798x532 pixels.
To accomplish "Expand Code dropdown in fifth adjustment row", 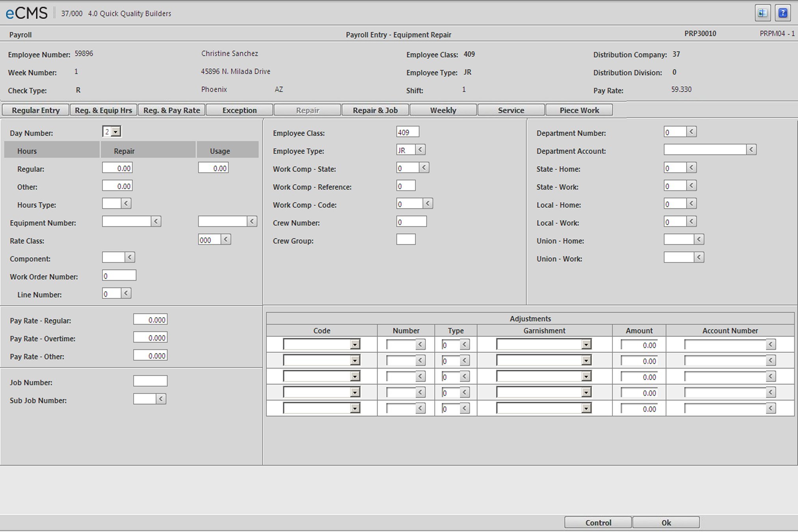I will click(x=355, y=409).
